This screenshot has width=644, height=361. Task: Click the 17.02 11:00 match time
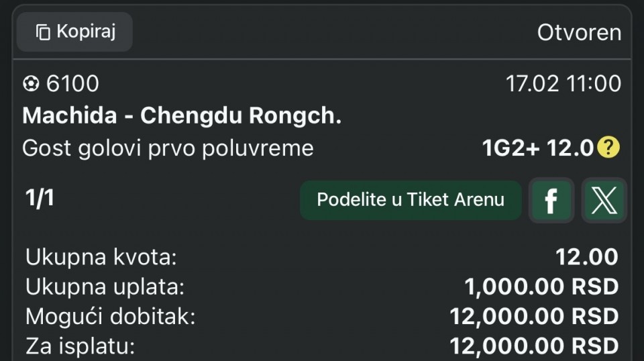563,84
